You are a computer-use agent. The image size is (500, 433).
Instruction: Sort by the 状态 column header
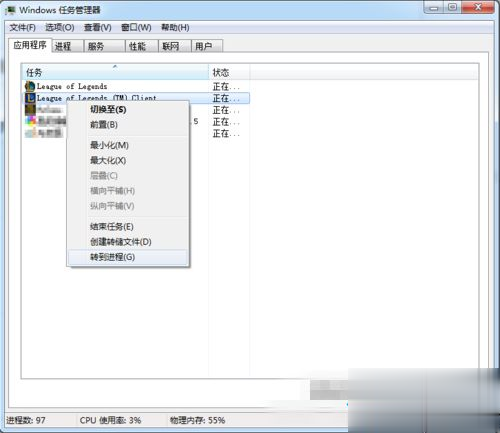click(229, 72)
